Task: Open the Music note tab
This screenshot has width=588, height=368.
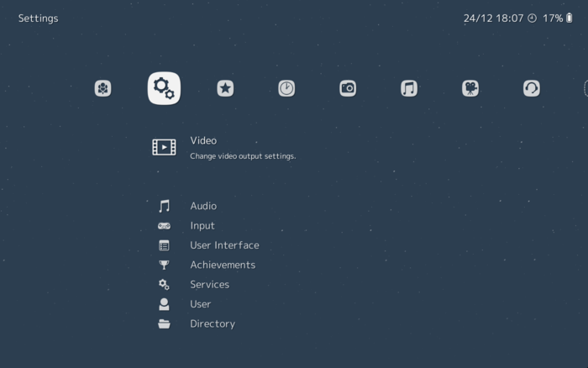Action: coord(409,88)
